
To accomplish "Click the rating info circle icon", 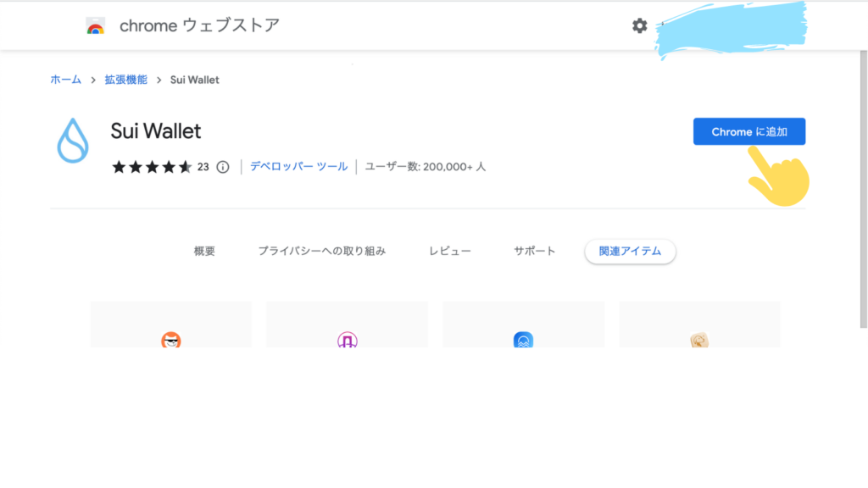I will coord(223,167).
